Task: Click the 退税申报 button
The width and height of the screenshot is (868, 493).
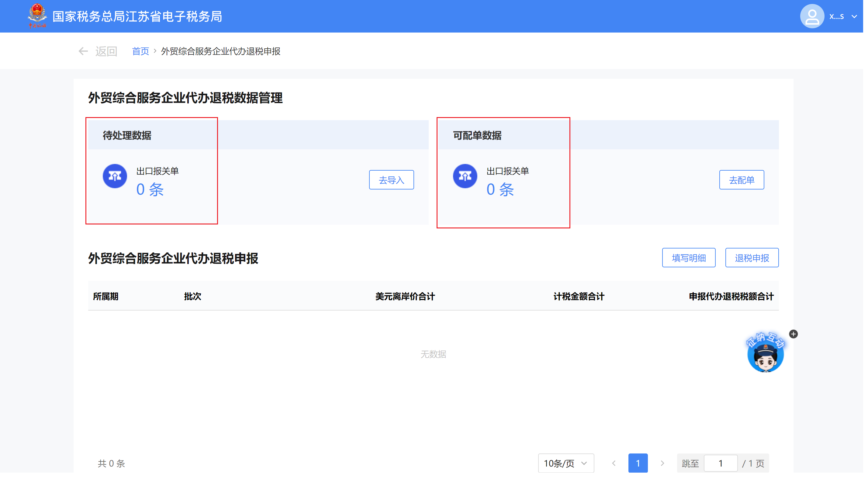Action: (x=752, y=258)
